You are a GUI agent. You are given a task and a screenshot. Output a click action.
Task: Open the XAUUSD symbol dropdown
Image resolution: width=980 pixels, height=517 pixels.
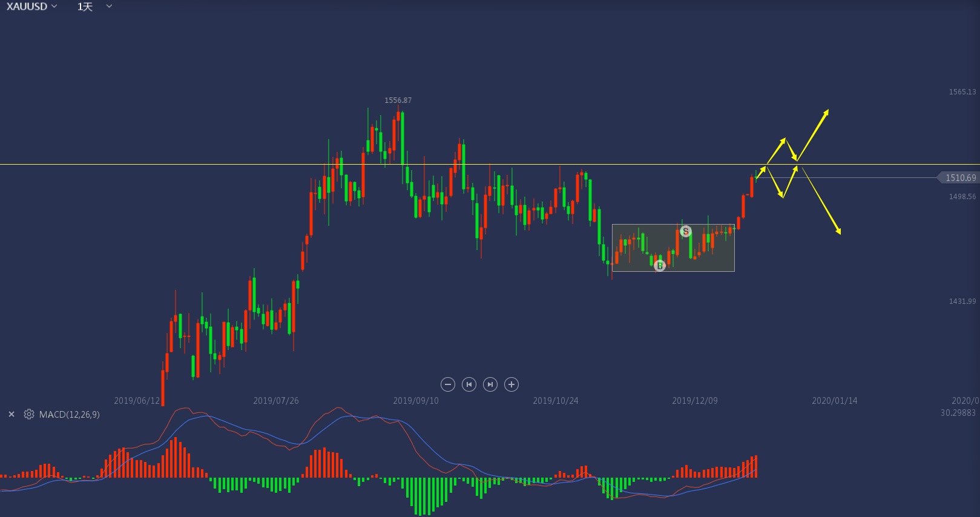32,7
